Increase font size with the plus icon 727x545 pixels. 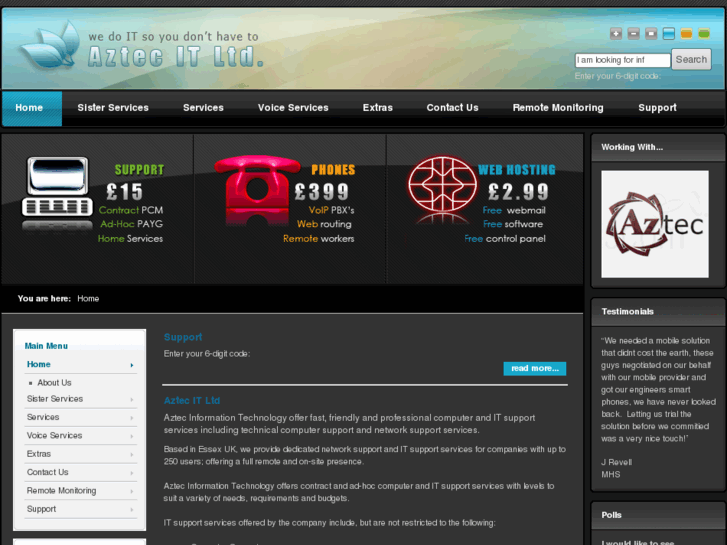(616, 33)
